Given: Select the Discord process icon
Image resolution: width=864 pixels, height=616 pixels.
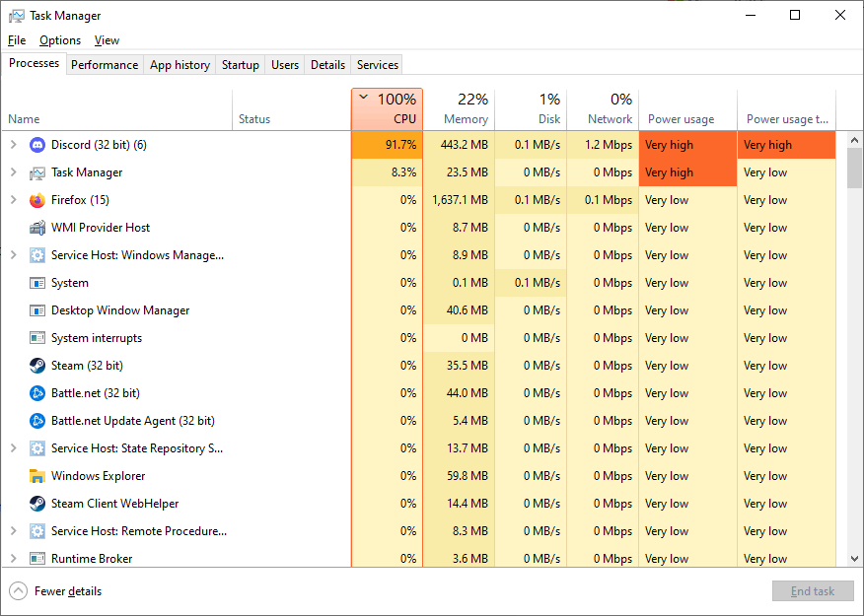Looking at the screenshot, I should (36, 145).
